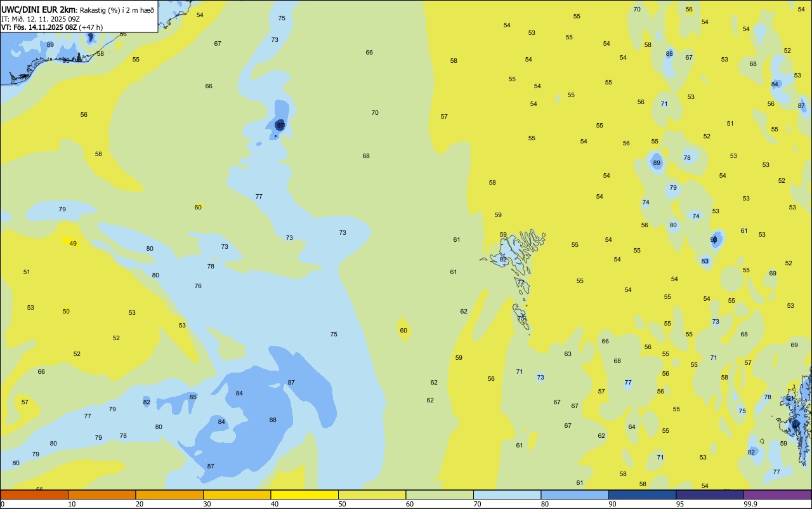The image size is (812, 509).
Task: Pick the pale green 60–70 legend segment
Action: tap(440, 494)
